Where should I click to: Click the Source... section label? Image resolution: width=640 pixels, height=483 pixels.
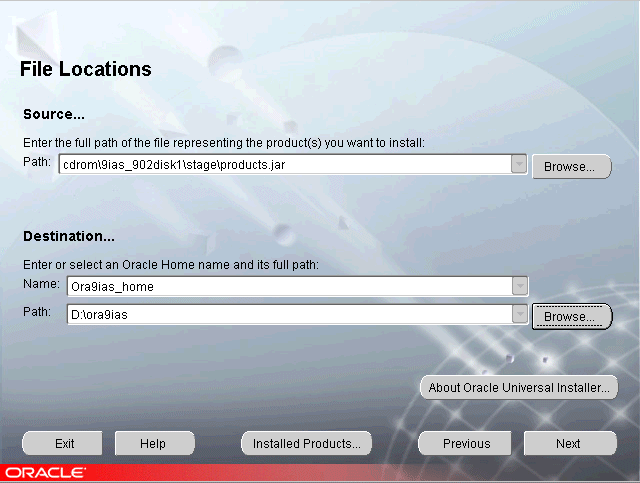click(x=54, y=114)
